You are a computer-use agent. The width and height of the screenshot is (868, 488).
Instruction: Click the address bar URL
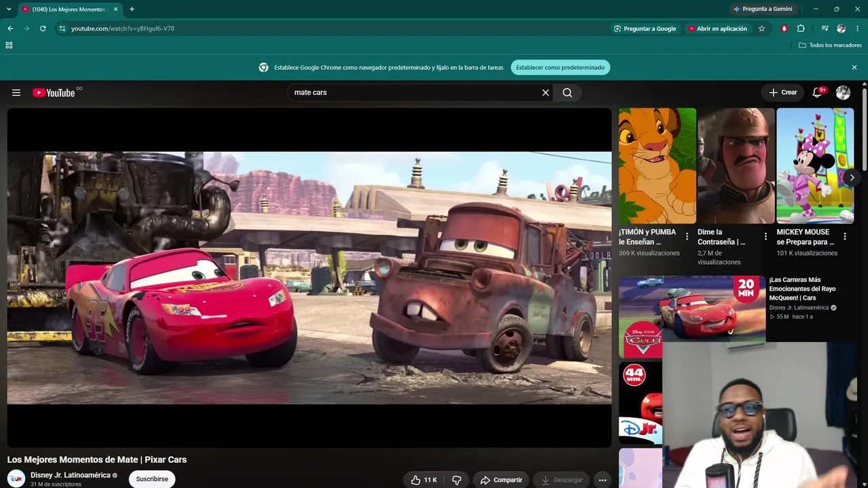click(123, 28)
